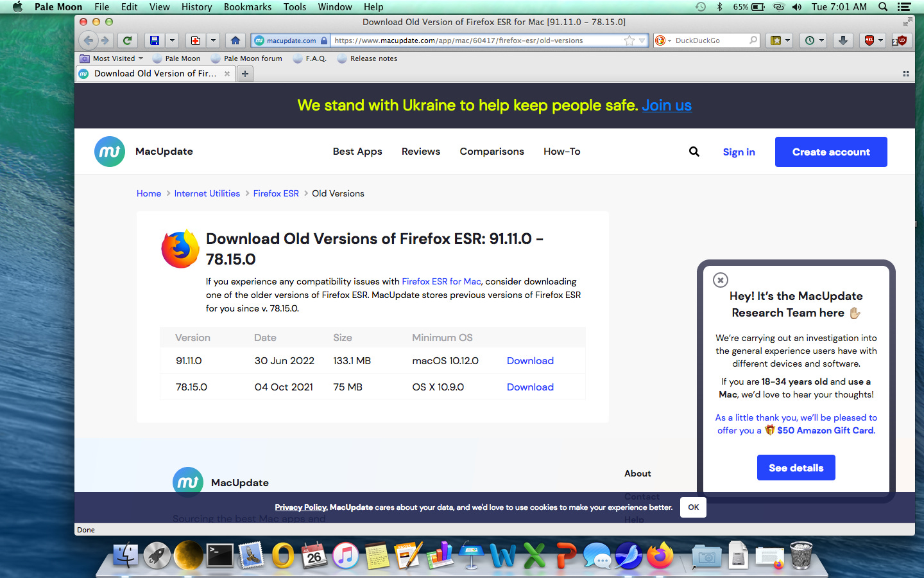
Task: Accept cookies with the OK button
Action: (694, 507)
